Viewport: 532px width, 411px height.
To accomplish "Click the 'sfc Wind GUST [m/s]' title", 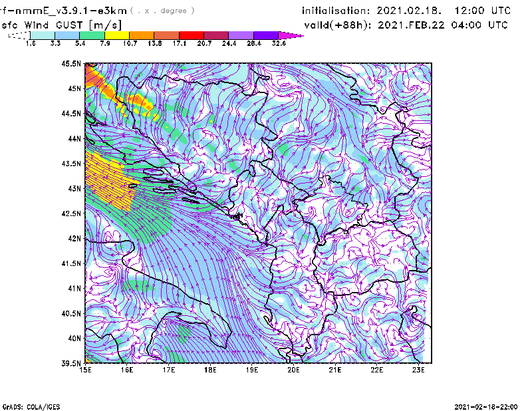I will pyautogui.click(x=61, y=25).
